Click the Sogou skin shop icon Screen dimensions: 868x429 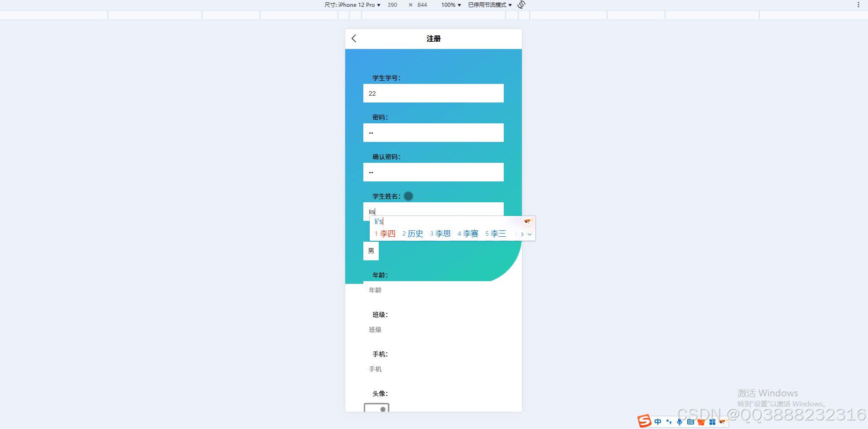(701, 422)
